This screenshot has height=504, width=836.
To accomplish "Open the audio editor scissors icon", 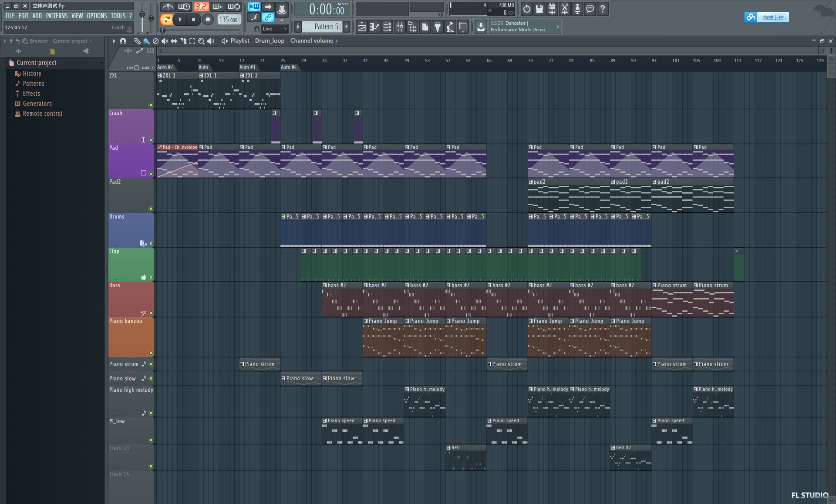I will pyautogui.click(x=564, y=9).
